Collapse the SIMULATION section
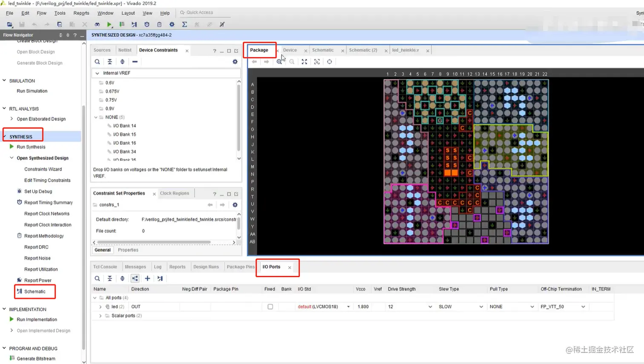Viewport: 644px width, 364px height. pos(4,80)
